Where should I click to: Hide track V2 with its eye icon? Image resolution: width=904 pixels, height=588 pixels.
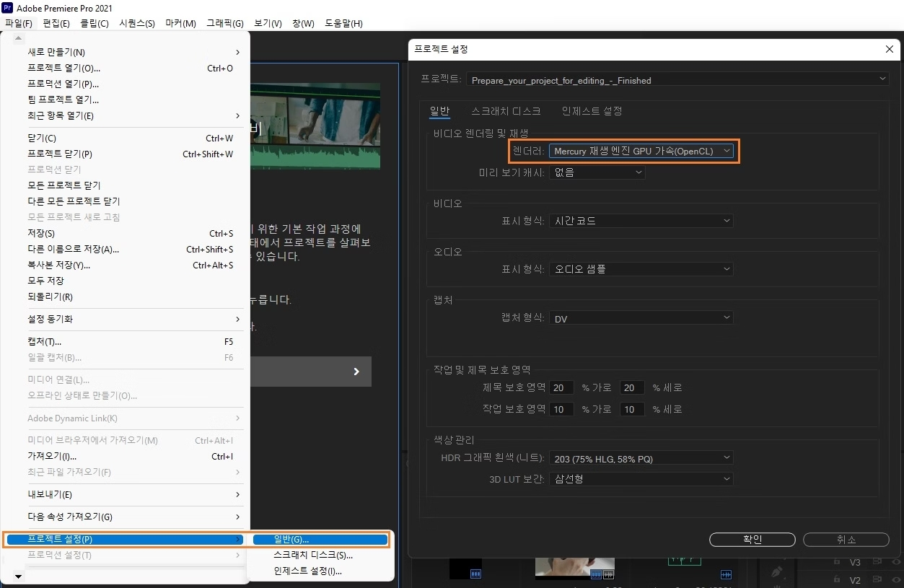[896, 580]
